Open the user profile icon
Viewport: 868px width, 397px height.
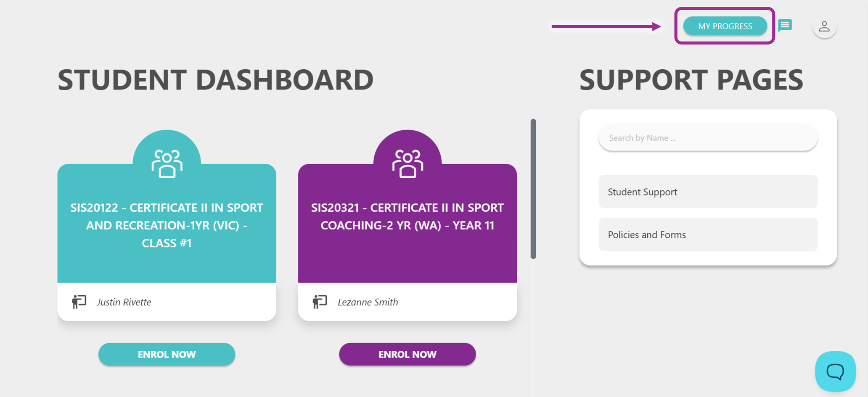pyautogui.click(x=824, y=26)
